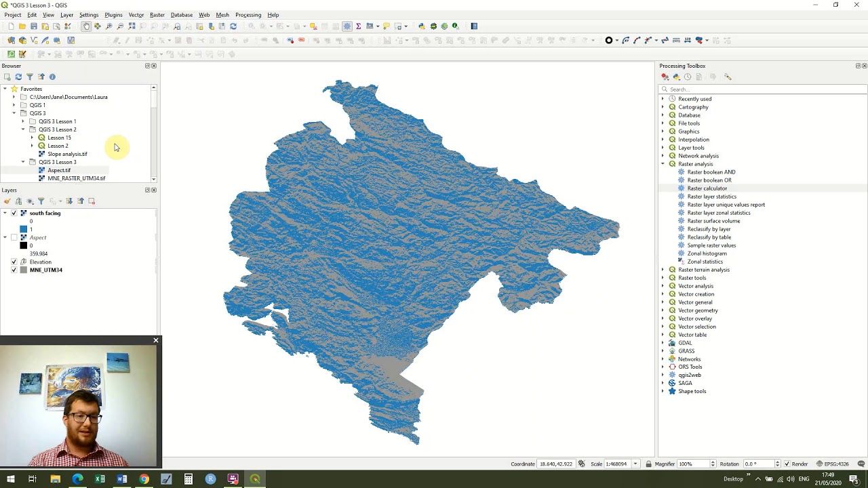The image size is (868, 488).
Task: Expand Vector geometry toolbox group
Action: (x=663, y=310)
